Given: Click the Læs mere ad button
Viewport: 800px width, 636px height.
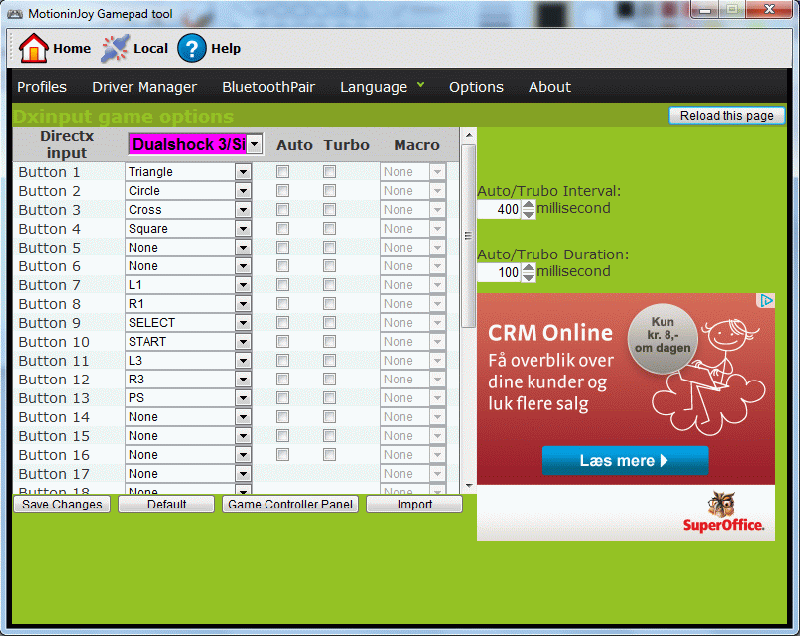Looking at the screenshot, I should [x=625, y=461].
